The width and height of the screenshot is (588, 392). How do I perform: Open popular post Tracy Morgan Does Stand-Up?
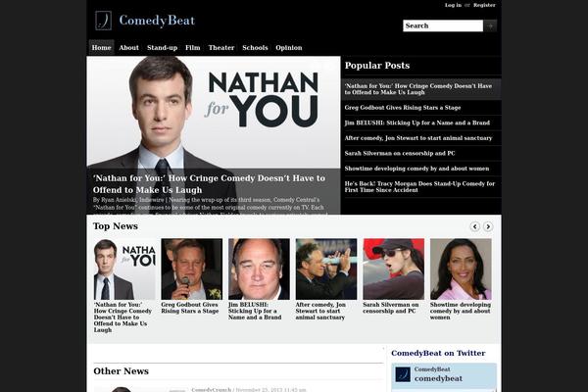419,187
